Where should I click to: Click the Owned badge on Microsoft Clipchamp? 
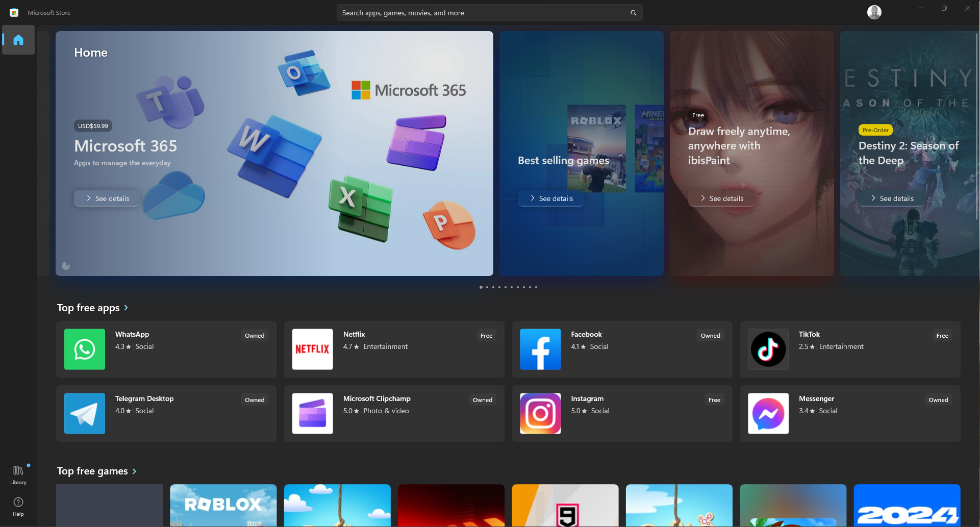482,400
